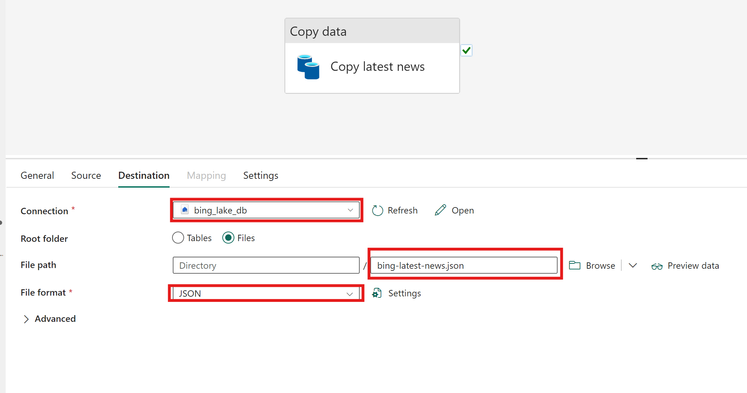747x393 pixels.
Task: Select the Files radio button
Action: click(x=228, y=238)
